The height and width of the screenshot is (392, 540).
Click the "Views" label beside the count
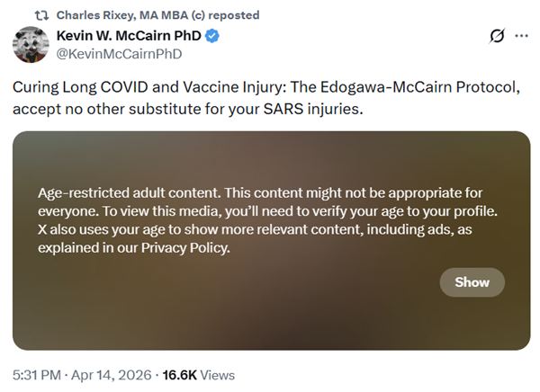[219, 375]
